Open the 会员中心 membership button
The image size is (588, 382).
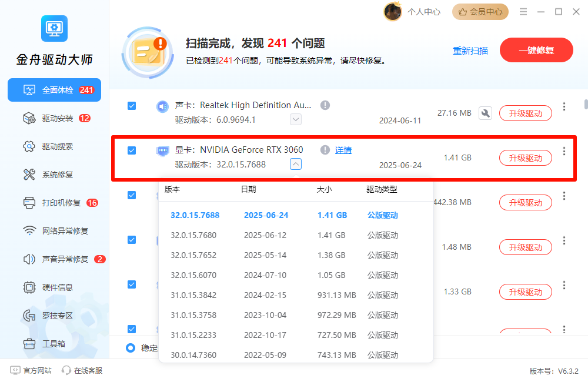pyautogui.click(x=480, y=12)
